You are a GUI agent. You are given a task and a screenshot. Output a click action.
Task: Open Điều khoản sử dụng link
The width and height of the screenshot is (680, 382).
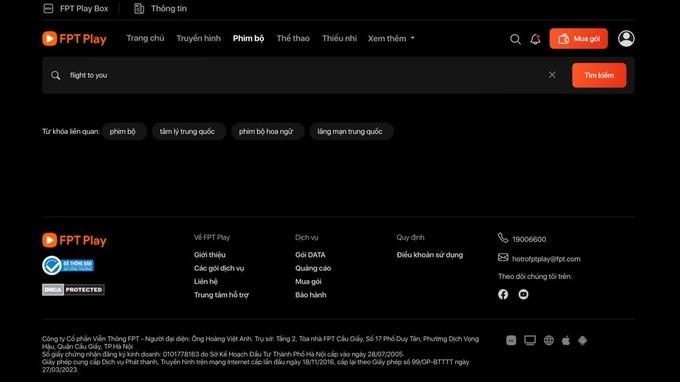pyautogui.click(x=430, y=255)
